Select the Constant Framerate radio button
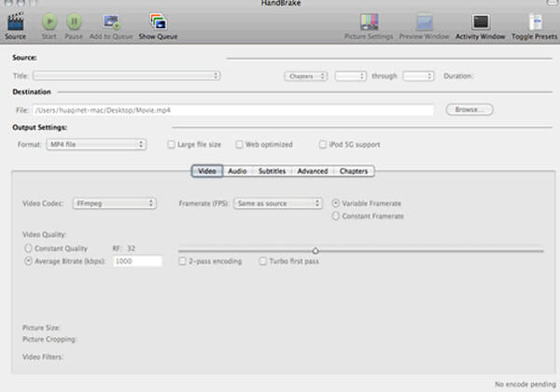Image resolution: width=560 pixels, height=392 pixels. point(336,217)
